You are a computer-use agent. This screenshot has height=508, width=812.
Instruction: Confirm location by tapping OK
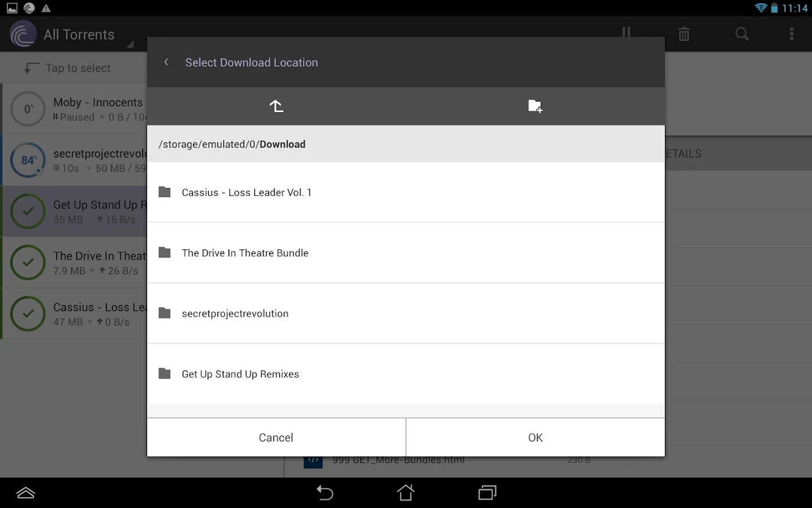point(535,437)
